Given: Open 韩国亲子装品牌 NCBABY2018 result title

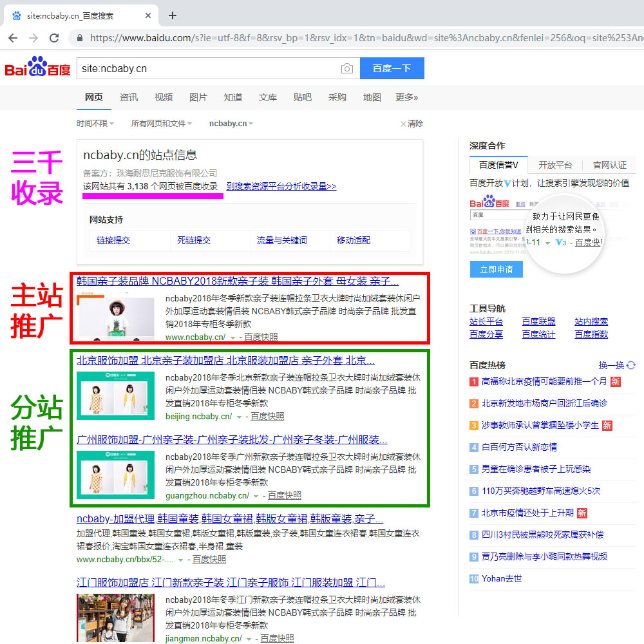Looking at the screenshot, I should click(x=238, y=281).
